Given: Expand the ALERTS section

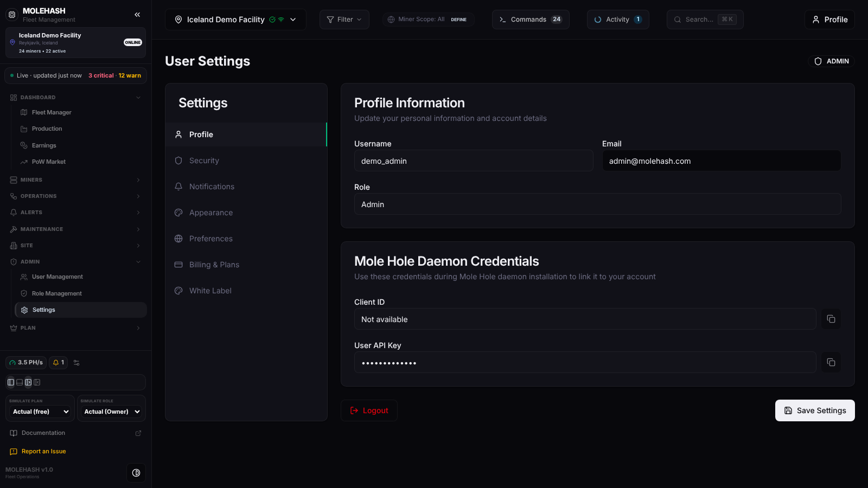Looking at the screenshot, I should pos(75,213).
